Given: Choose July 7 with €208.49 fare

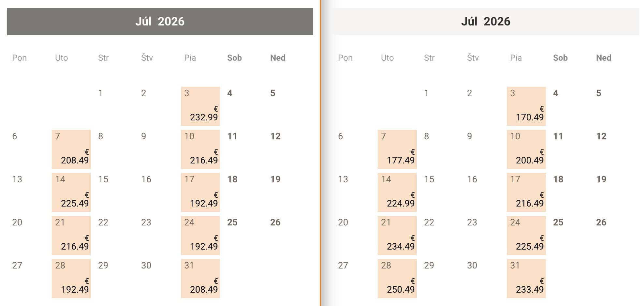Looking at the screenshot, I should [x=71, y=149].
